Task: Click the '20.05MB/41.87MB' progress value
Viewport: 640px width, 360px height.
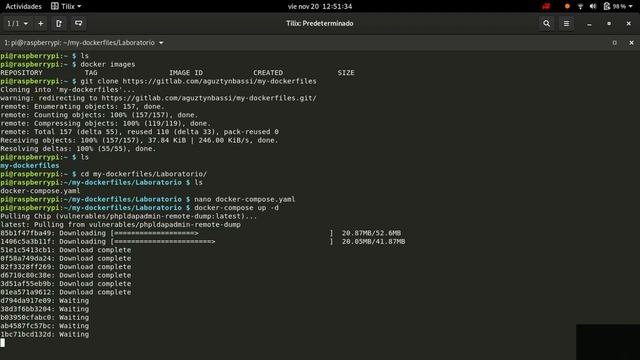Action: coord(373,242)
